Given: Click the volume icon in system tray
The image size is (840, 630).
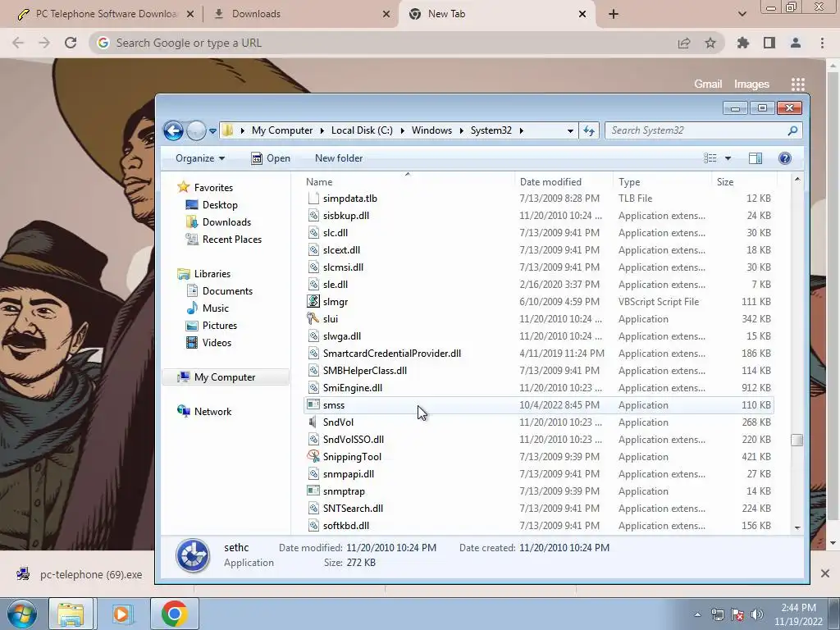Looking at the screenshot, I should click(x=757, y=614).
